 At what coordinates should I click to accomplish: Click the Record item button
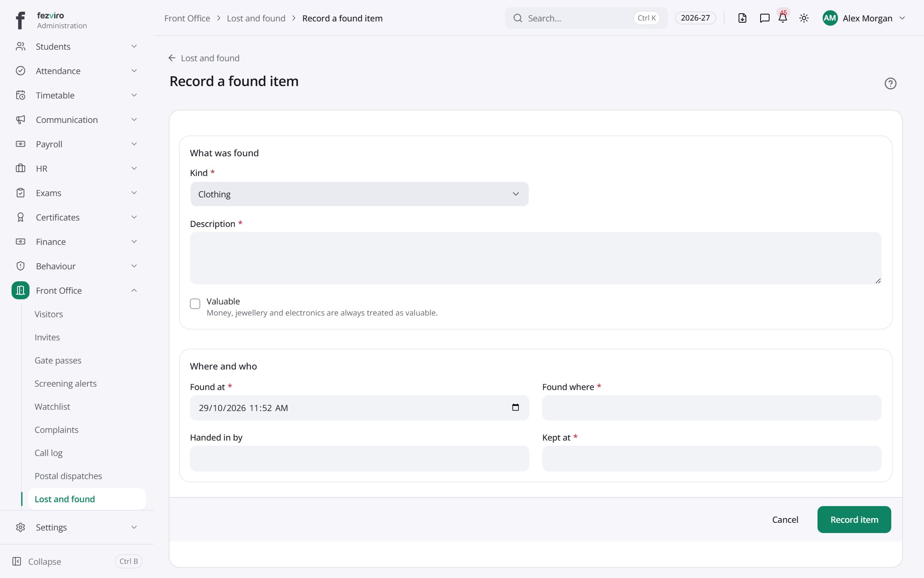(854, 519)
